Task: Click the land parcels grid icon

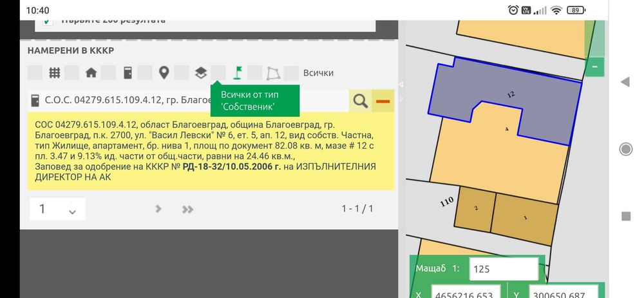Action: click(x=55, y=73)
